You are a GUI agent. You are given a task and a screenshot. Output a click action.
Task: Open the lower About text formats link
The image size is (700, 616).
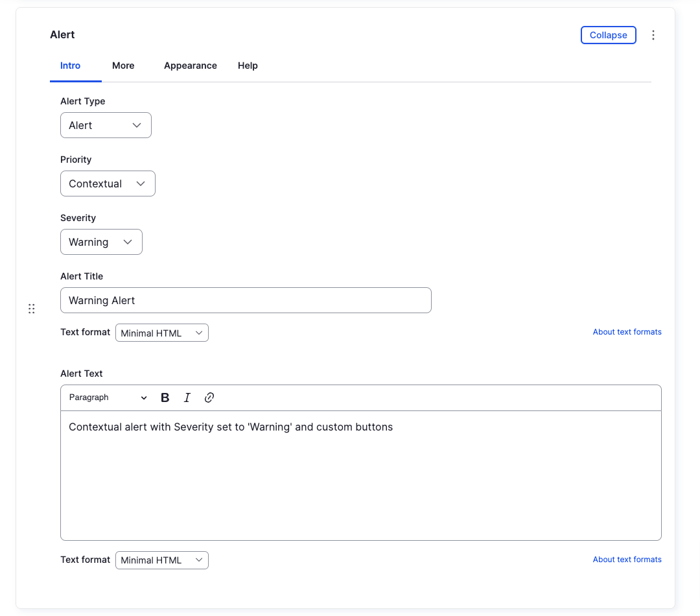[x=627, y=559]
